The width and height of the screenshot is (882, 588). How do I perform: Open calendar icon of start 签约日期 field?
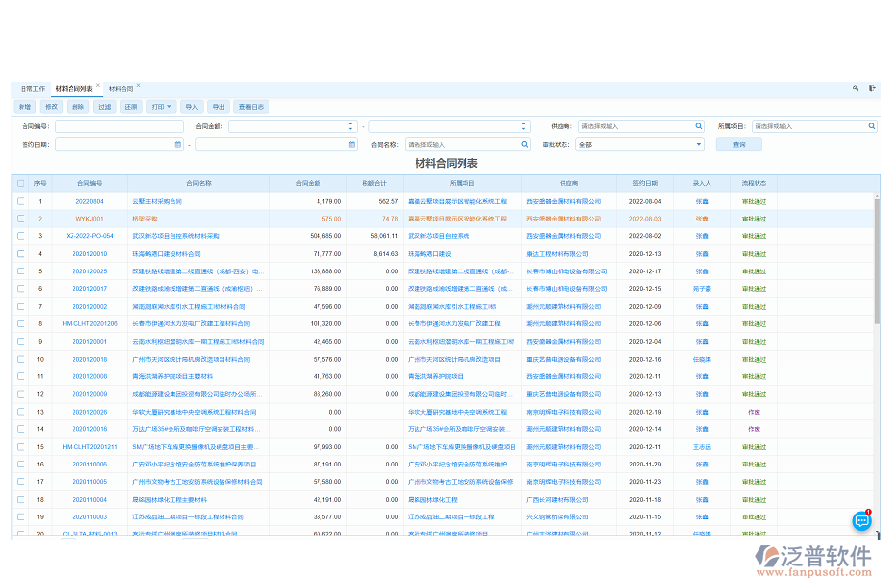[x=177, y=144]
